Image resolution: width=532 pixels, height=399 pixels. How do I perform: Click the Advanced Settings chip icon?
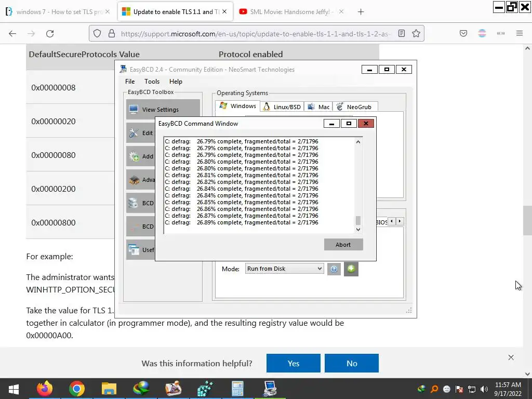[x=134, y=180]
